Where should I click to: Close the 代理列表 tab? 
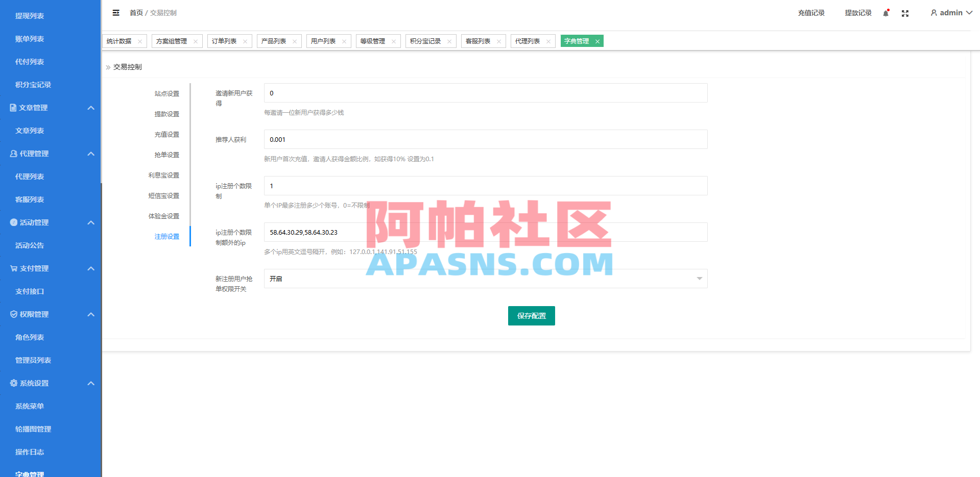tap(548, 41)
